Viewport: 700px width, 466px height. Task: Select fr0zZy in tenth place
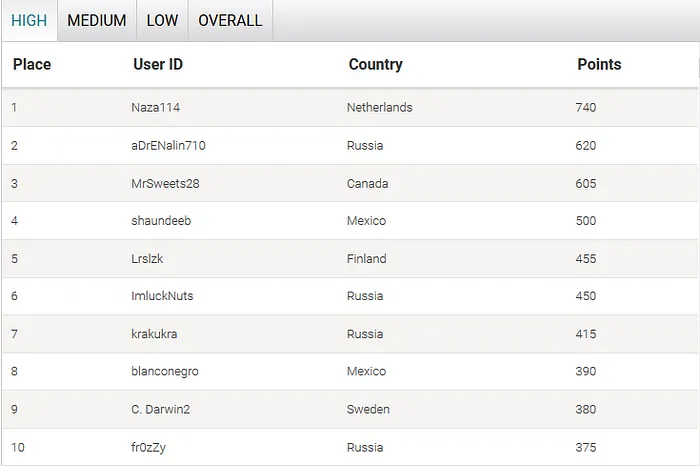(x=150, y=447)
